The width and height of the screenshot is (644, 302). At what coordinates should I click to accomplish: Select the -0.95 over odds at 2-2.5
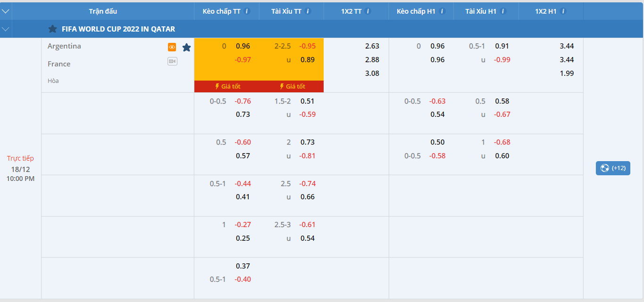click(x=308, y=46)
